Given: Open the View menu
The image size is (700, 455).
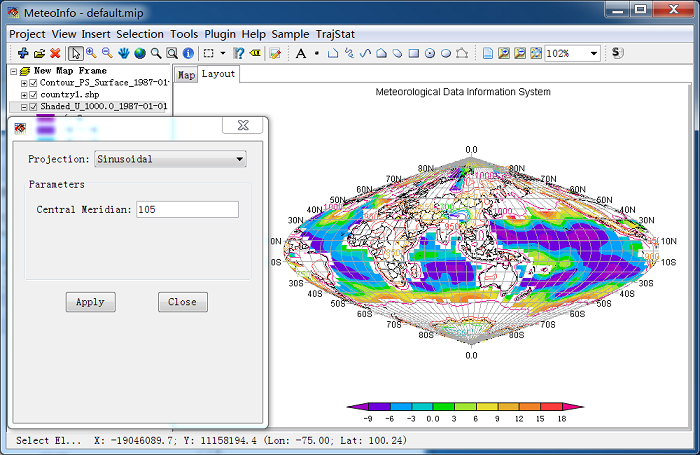Looking at the screenshot, I should point(64,34).
